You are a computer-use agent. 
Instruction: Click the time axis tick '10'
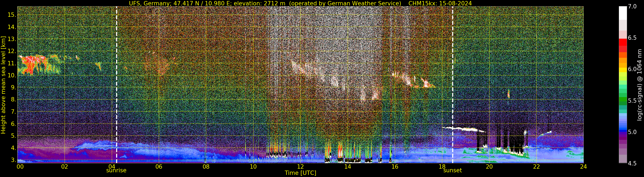point(253,167)
